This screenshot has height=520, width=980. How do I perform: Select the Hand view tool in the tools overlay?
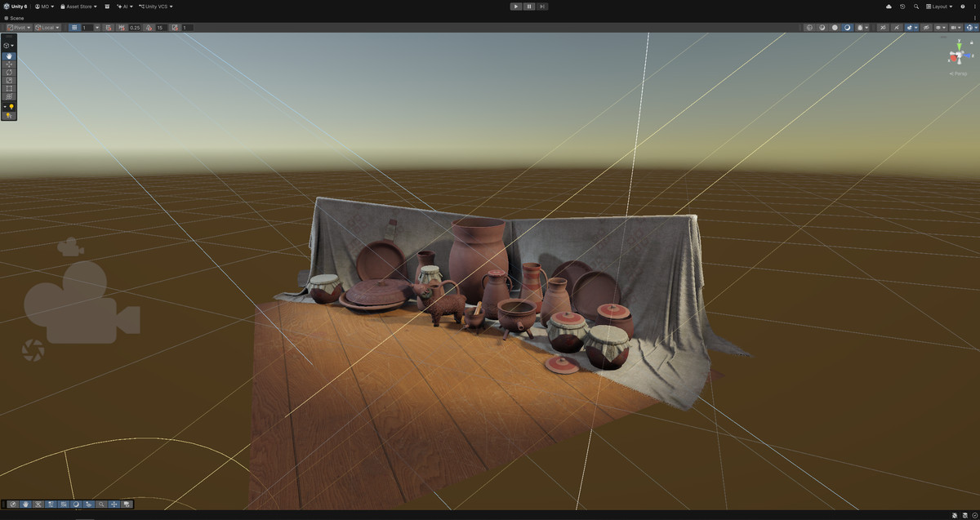(10, 56)
